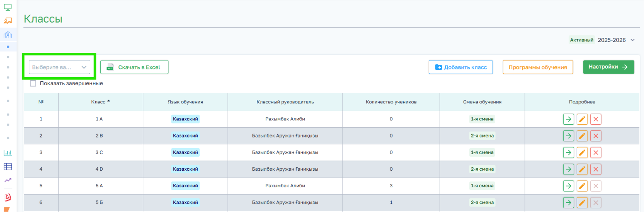644x212 pixels.
Task: Expand the Выберите ва... dropdown
Action: click(x=60, y=67)
